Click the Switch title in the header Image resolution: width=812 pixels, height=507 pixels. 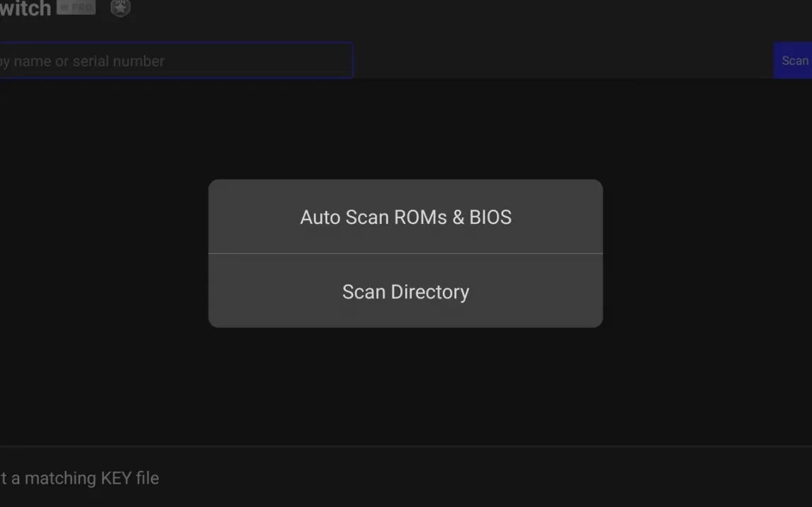[26, 8]
